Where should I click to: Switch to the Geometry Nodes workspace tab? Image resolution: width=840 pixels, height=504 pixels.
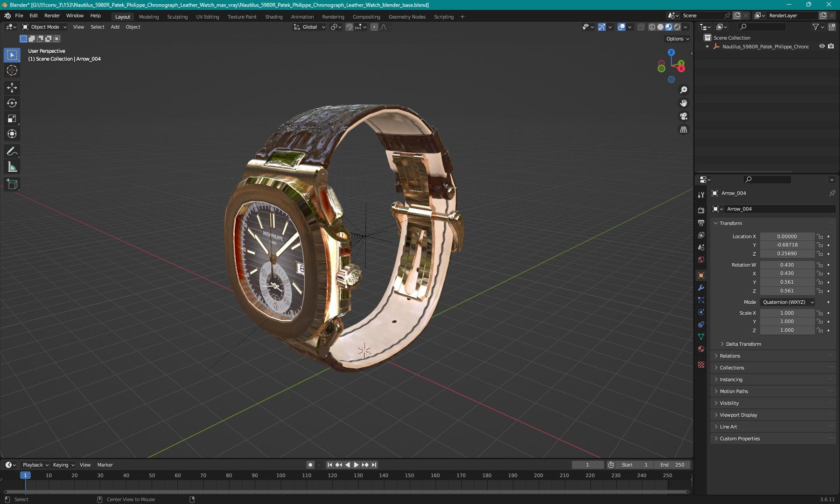[407, 17]
